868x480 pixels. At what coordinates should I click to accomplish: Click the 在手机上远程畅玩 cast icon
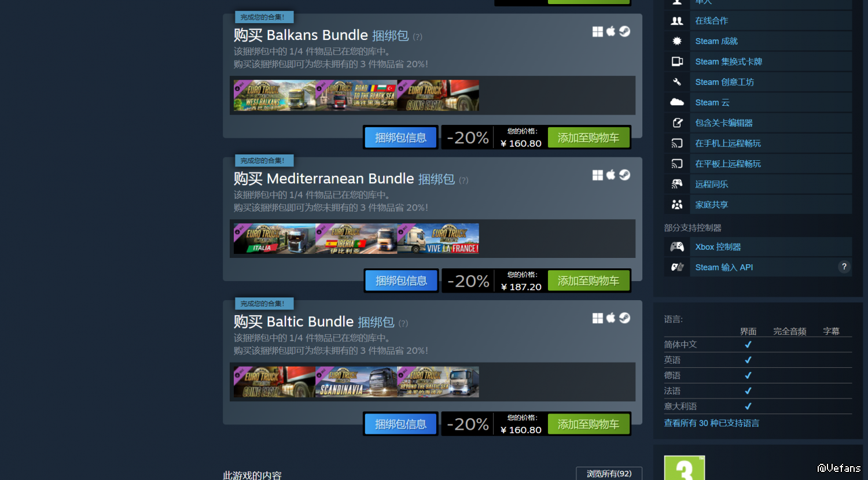click(x=676, y=143)
